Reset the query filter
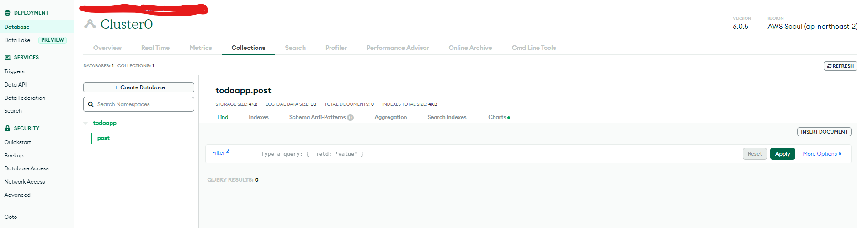The image size is (868, 228). tap(755, 154)
